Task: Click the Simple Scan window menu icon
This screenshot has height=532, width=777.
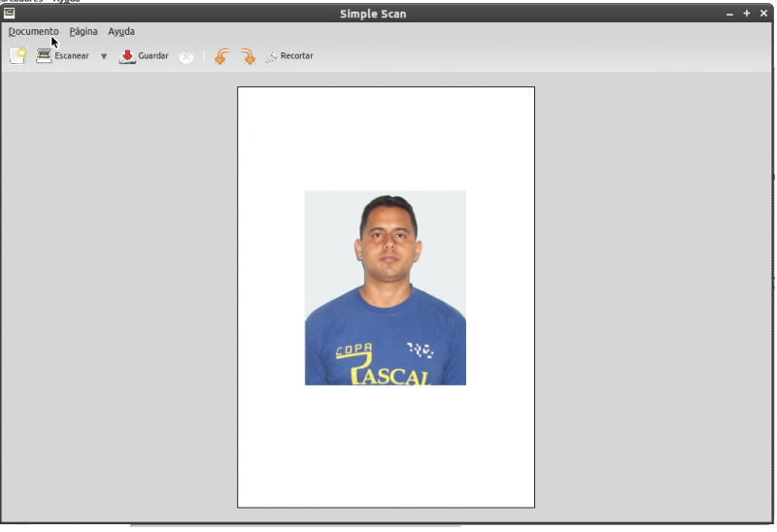Action: 9,14
